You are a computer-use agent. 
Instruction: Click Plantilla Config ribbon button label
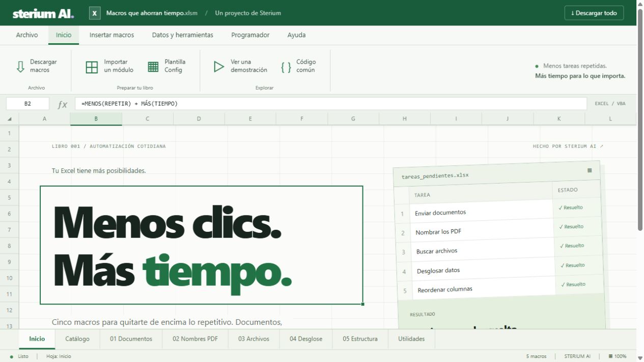coord(175,66)
